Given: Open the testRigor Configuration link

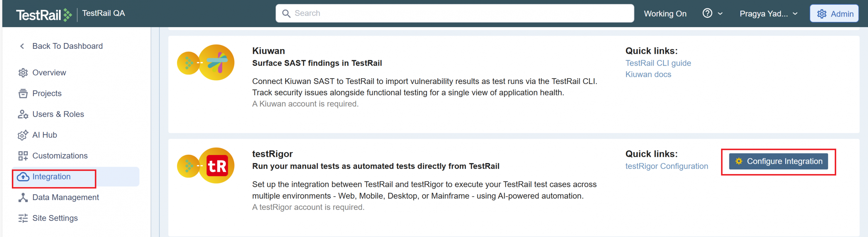Looking at the screenshot, I should [666, 166].
